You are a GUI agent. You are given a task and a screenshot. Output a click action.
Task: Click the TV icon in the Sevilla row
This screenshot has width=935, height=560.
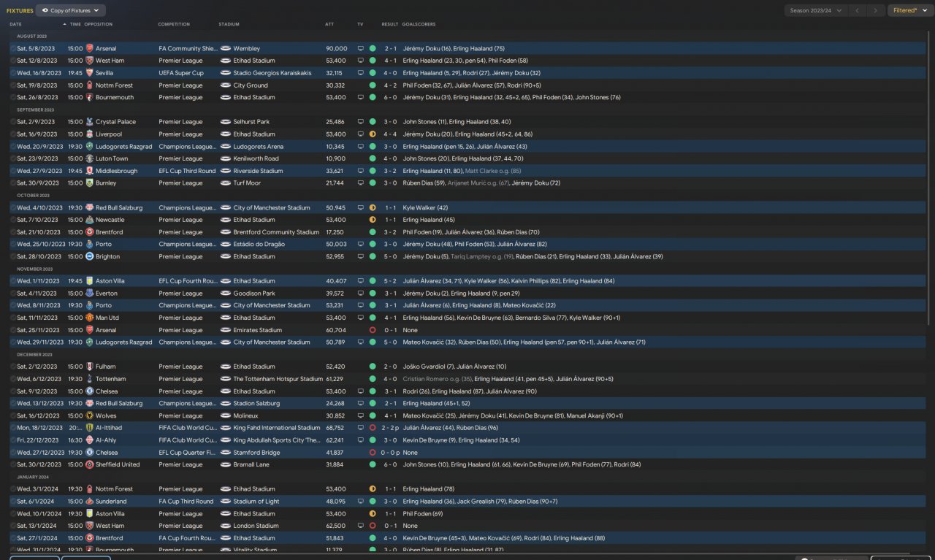(x=360, y=73)
